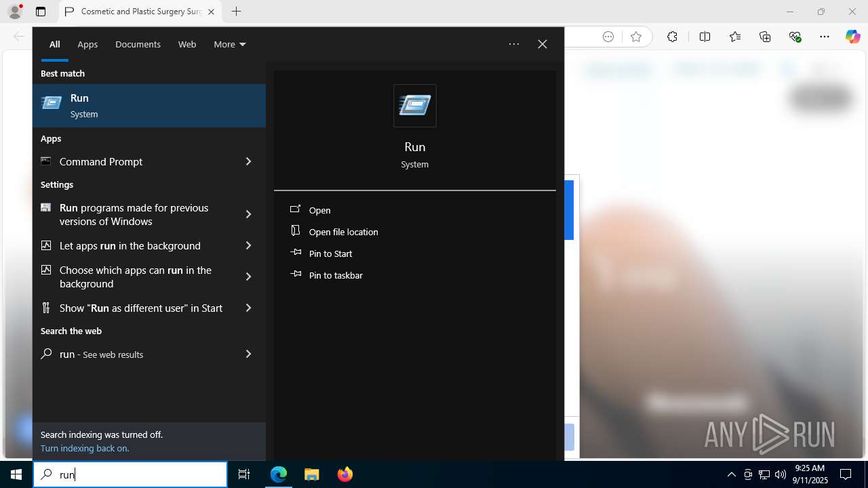Expand the More search filter dropdown
The height and width of the screenshot is (488, 868).
click(x=230, y=44)
